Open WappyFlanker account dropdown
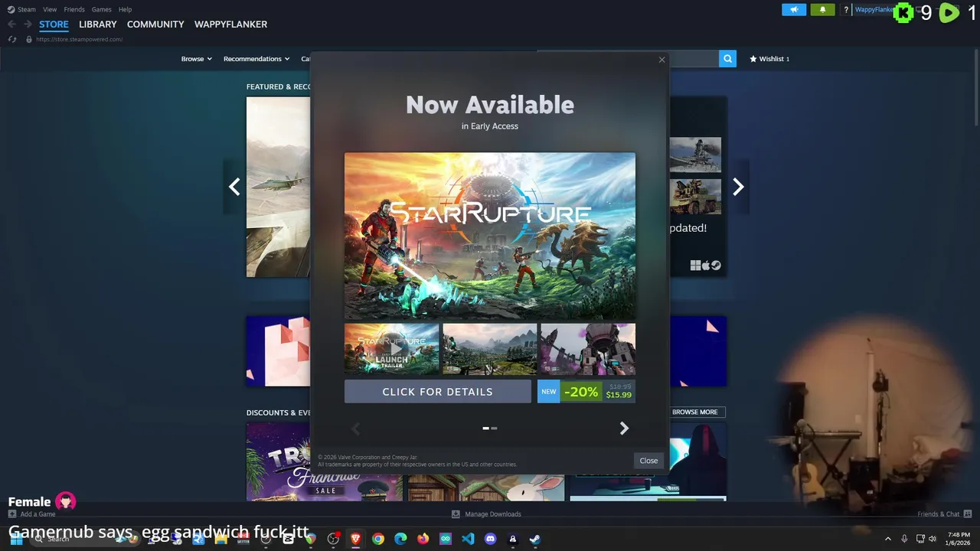The image size is (980, 551). [x=874, y=10]
